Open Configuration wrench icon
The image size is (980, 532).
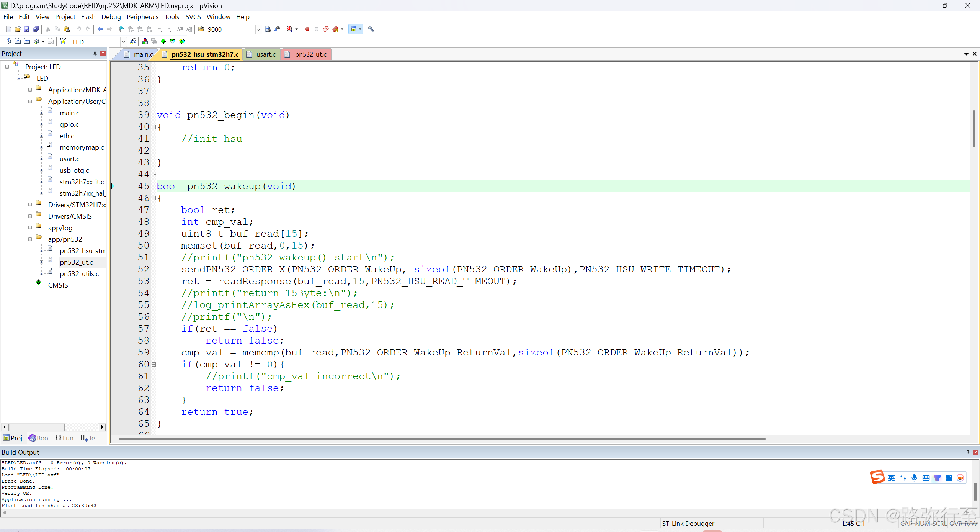pyautogui.click(x=371, y=29)
